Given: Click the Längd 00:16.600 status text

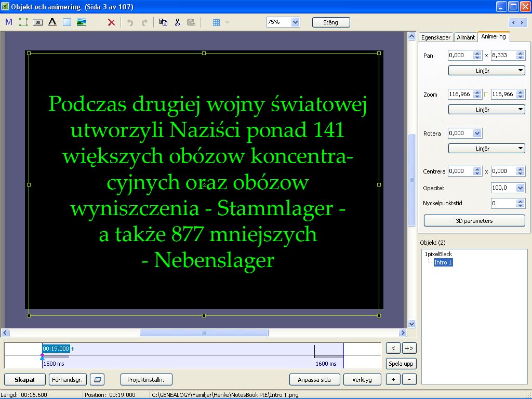Looking at the screenshot, I should (x=24, y=395).
